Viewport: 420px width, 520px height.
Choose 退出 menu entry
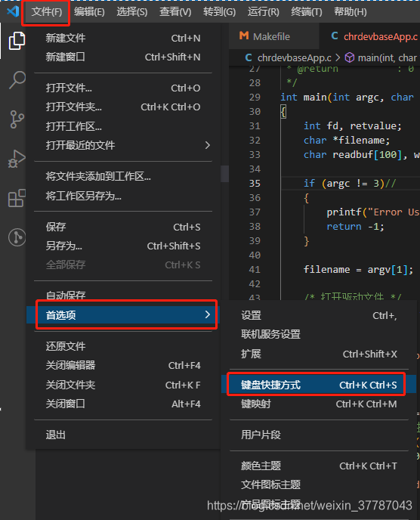tap(123, 435)
